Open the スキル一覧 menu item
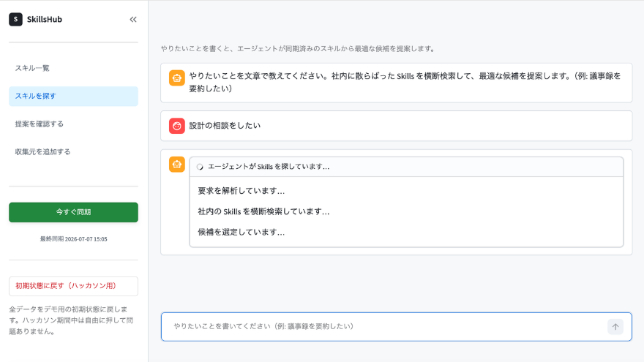644x362 pixels. tap(73, 68)
